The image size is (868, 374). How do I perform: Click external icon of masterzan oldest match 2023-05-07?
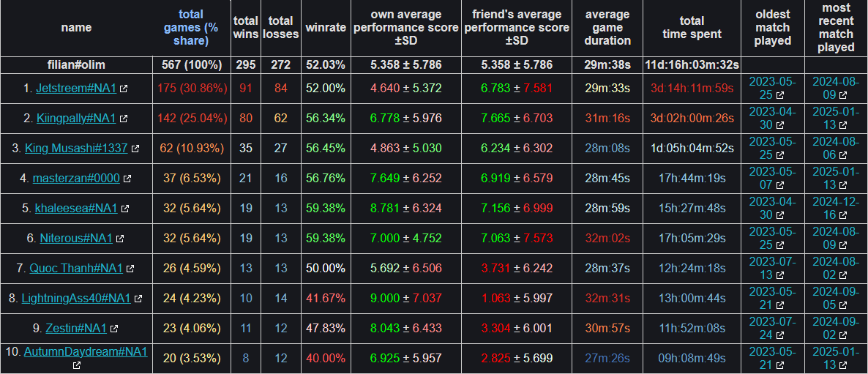779,184
